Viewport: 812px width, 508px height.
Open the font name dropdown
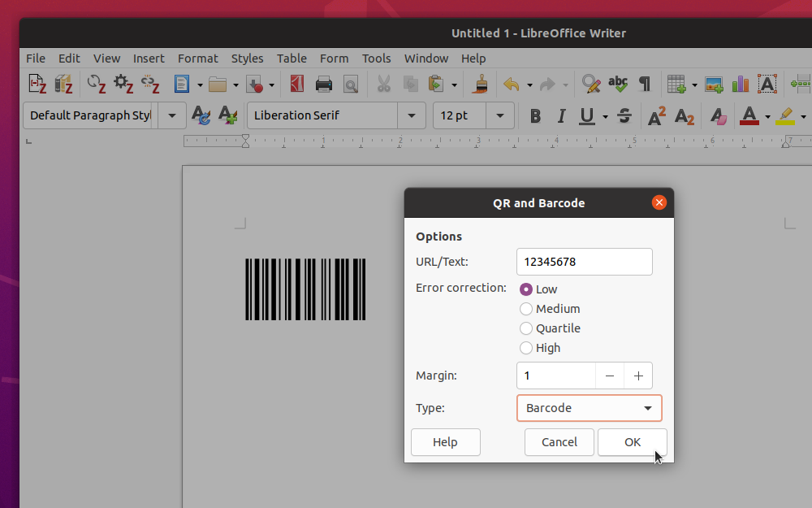click(x=412, y=115)
